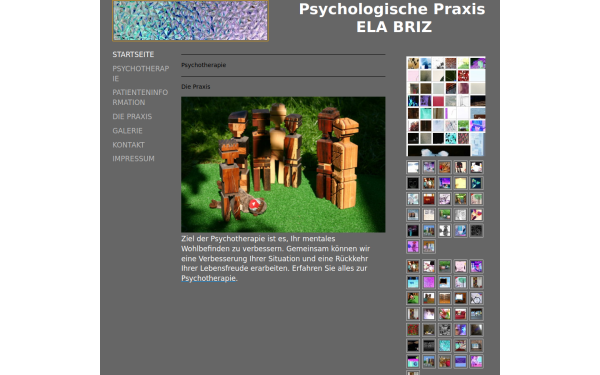The height and width of the screenshot is (375, 600).
Task: Follow the Psychotherapie link ending the paragraph
Action: [x=209, y=278]
